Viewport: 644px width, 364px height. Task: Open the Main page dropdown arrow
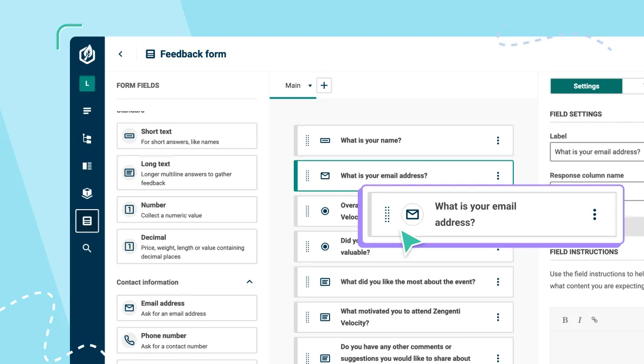point(310,86)
